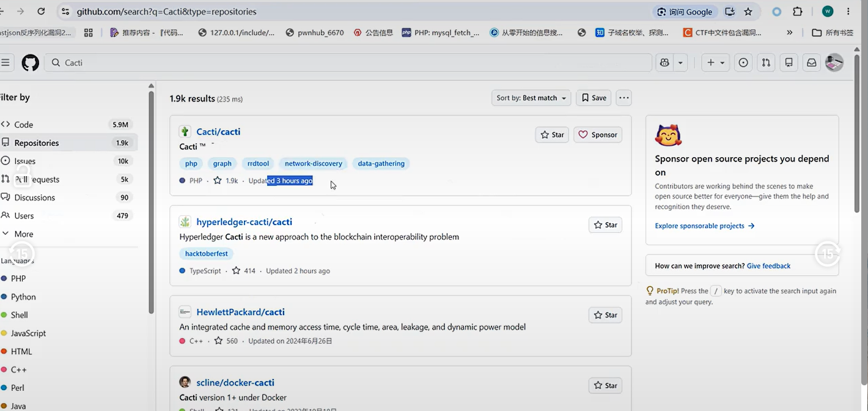Open the Cacti/cacti repository link
The image size is (868, 411).
tap(218, 131)
